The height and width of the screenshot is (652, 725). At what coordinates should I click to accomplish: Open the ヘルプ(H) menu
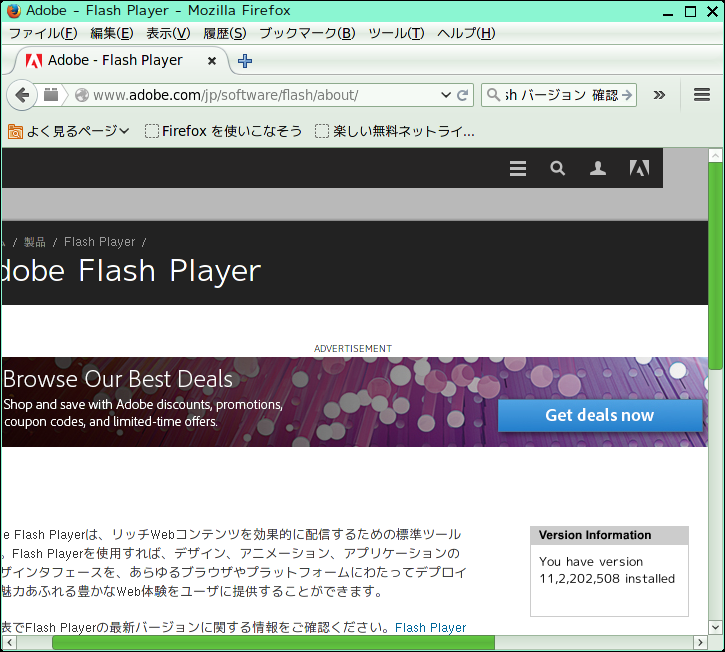click(x=466, y=33)
